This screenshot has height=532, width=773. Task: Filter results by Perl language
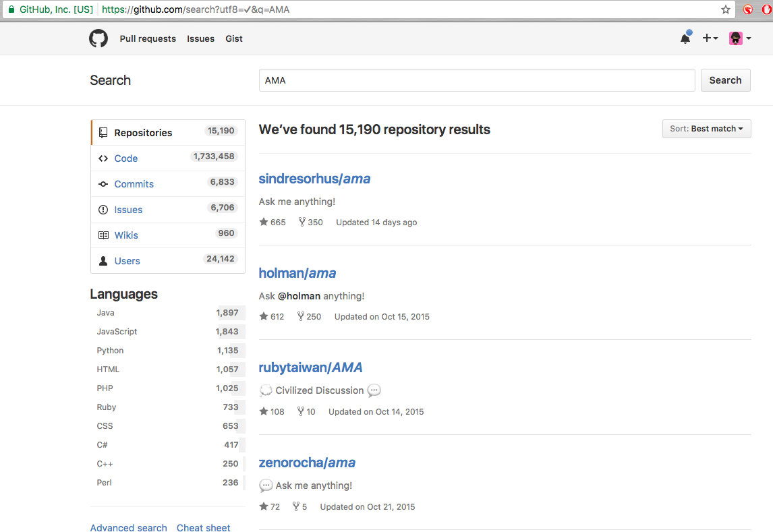tap(167, 483)
